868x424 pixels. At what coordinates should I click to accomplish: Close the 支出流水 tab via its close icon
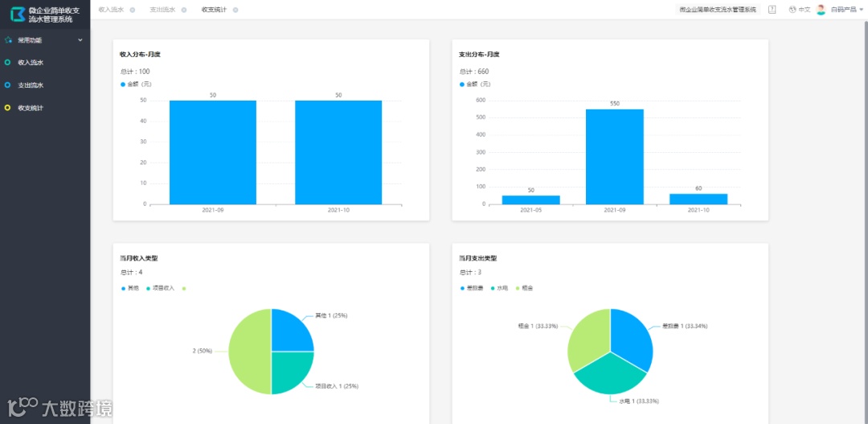pyautogui.click(x=184, y=10)
